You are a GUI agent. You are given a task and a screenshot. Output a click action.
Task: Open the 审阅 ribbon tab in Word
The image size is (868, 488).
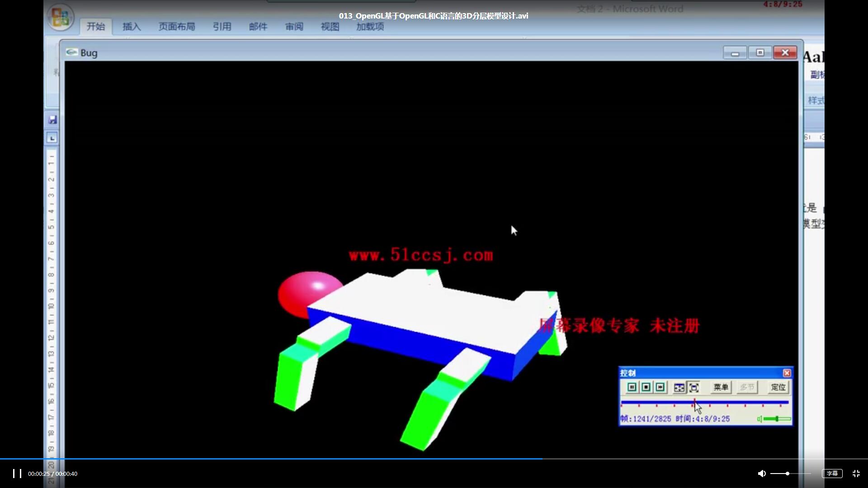pos(294,27)
